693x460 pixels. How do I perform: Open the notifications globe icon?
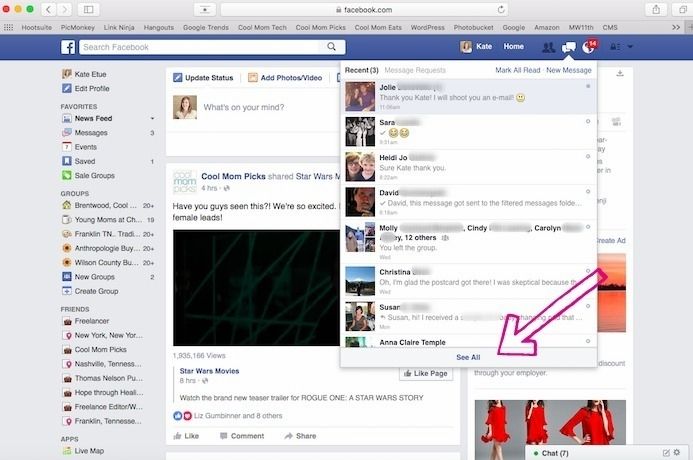pyautogui.click(x=588, y=47)
